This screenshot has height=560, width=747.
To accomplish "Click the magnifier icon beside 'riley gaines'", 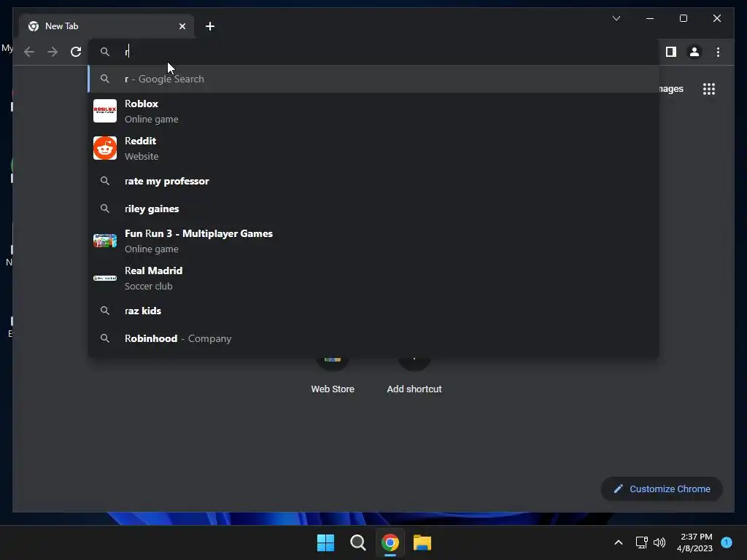I will pyautogui.click(x=105, y=209).
